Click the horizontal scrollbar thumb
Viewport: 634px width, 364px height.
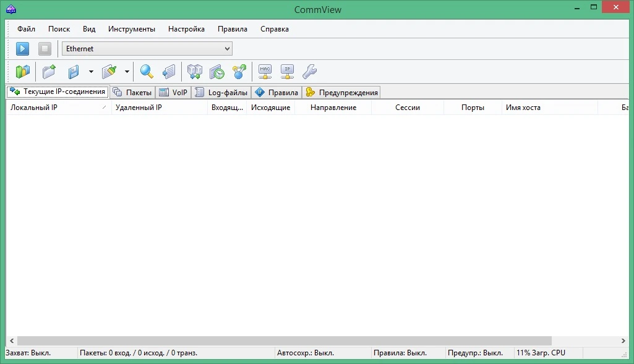pyautogui.click(x=285, y=341)
